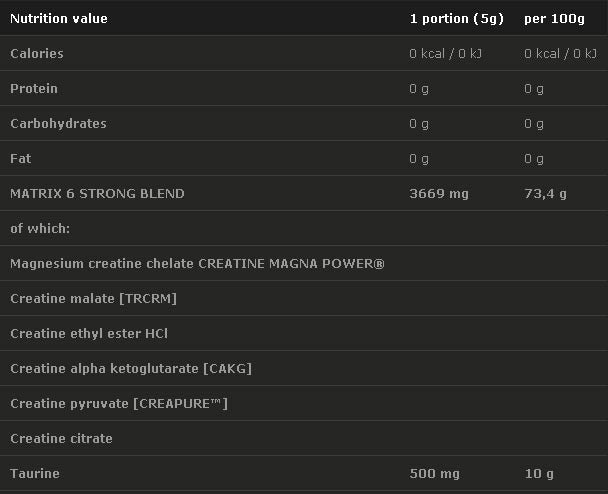This screenshot has width=608, height=494.
Task: Click Carbohydrates' 0 g per 100g value
Action: tap(534, 123)
